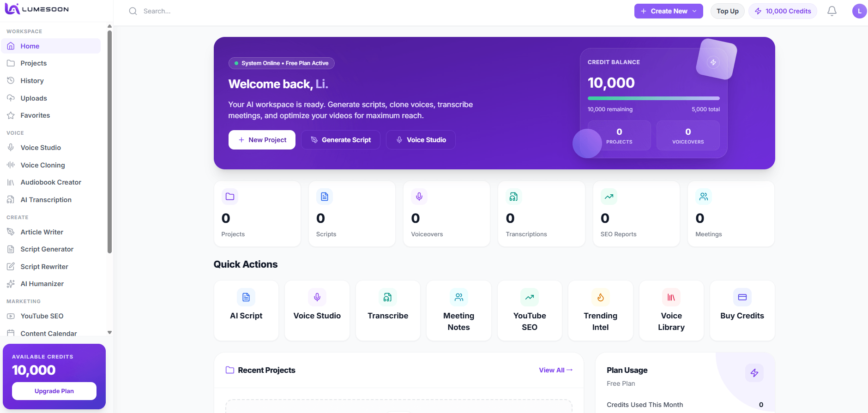Click the Voiceovers stat microphone icon

pyautogui.click(x=419, y=197)
